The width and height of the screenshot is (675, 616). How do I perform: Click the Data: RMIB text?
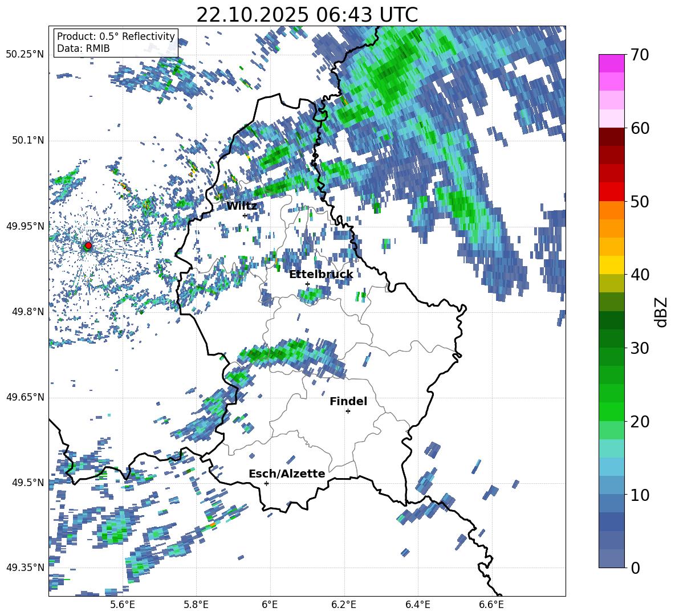coord(83,48)
